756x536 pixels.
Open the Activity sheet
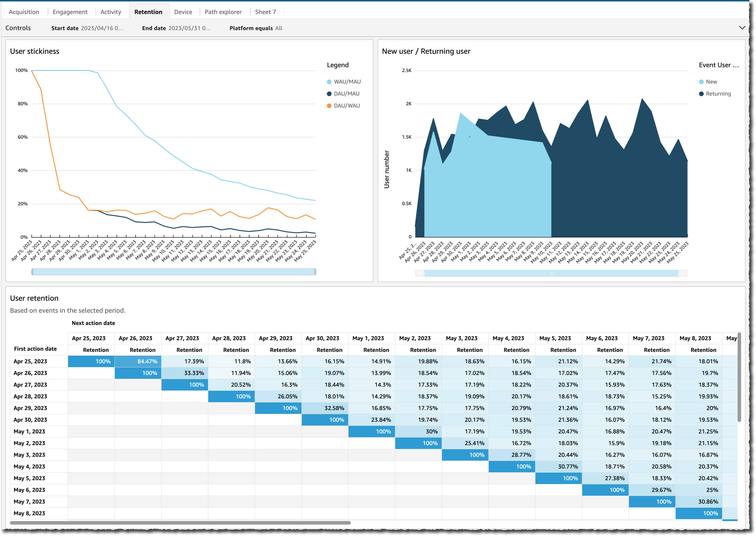pos(110,12)
